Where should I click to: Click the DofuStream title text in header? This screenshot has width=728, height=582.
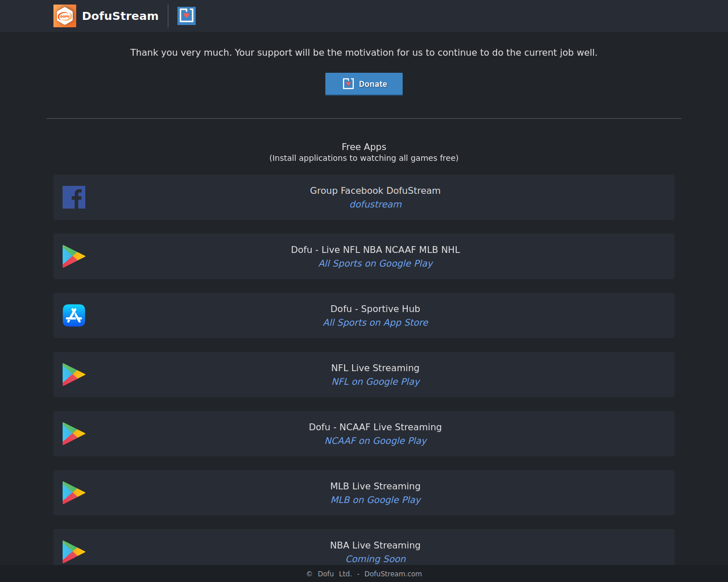(x=120, y=16)
